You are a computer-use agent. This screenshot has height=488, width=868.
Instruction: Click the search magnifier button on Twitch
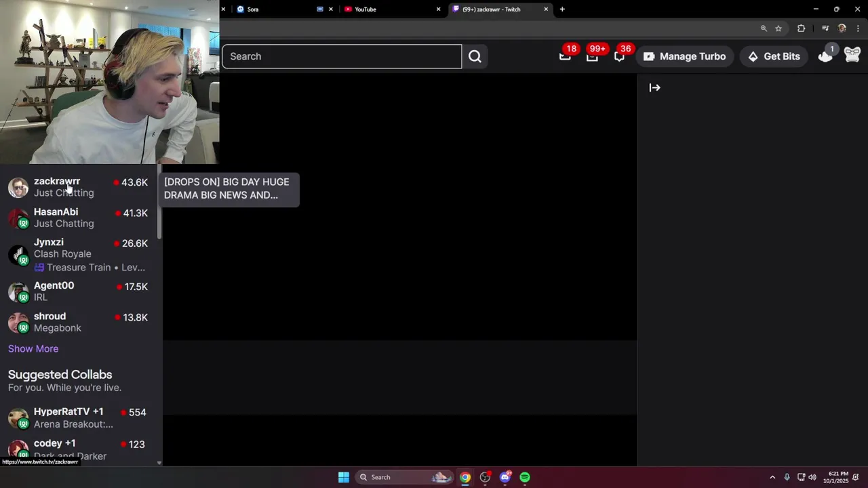[475, 56]
